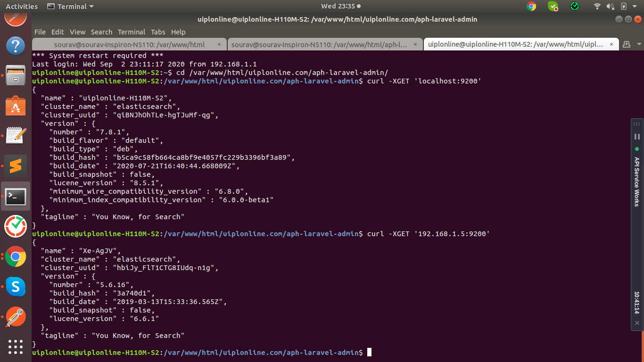Viewport: 644px width, 362px height.
Task: Open the Text Editor notepad dock icon
Action: coord(16,136)
